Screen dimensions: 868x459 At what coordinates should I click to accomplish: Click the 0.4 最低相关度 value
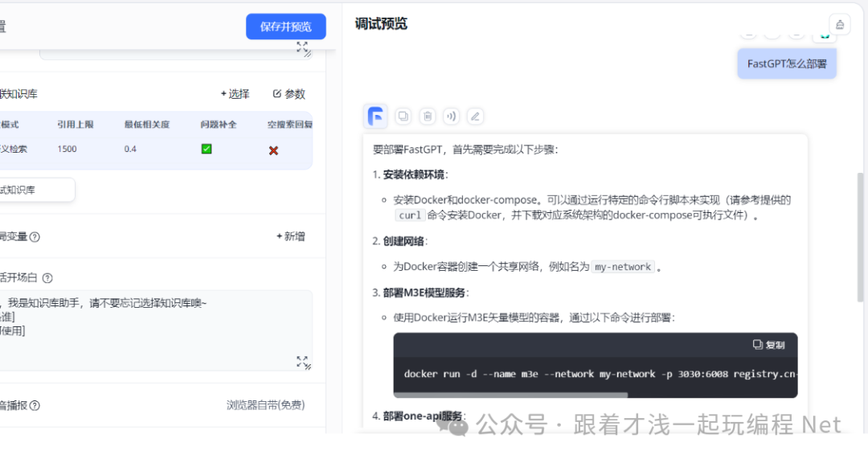[x=130, y=149]
